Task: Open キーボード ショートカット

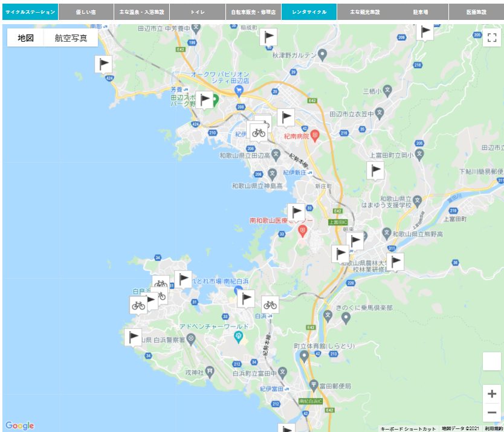Action: pyautogui.click(x=408, y=429)
